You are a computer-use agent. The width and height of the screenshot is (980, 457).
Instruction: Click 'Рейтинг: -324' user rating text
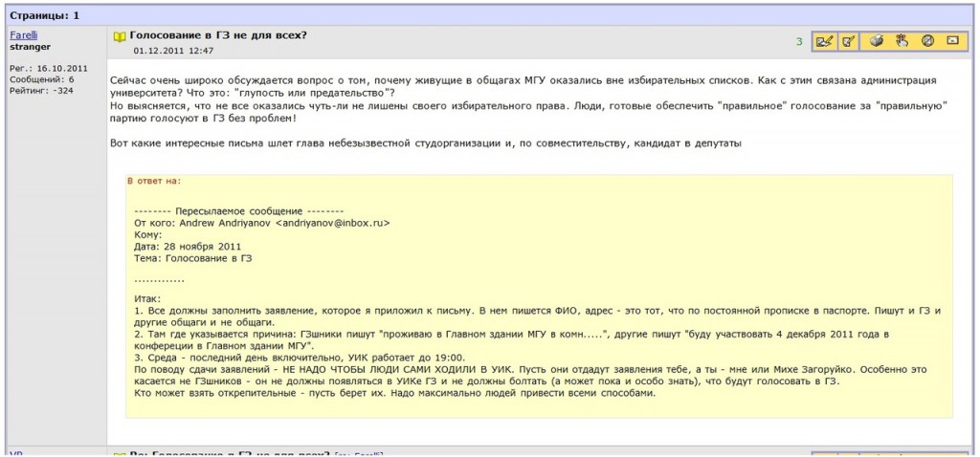click(x=42, y=91)
